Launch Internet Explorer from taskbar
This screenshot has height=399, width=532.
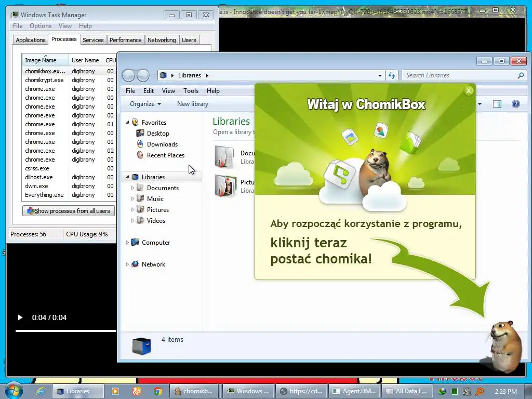tap(41, 391)
